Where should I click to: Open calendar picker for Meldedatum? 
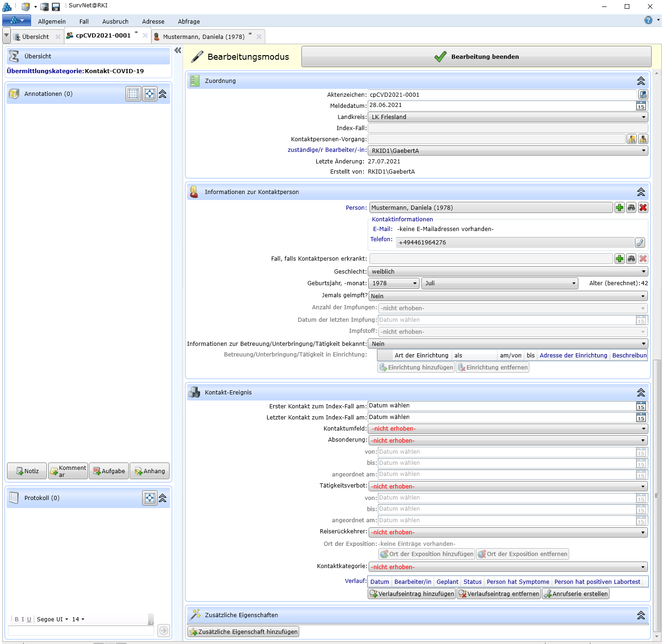pyautogui.click(x=641, y=106)
